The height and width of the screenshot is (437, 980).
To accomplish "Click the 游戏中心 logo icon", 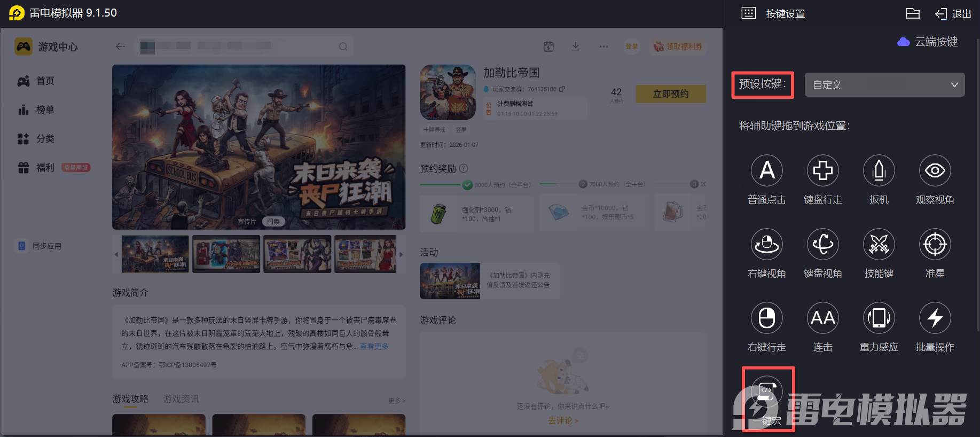I will 23,46.
